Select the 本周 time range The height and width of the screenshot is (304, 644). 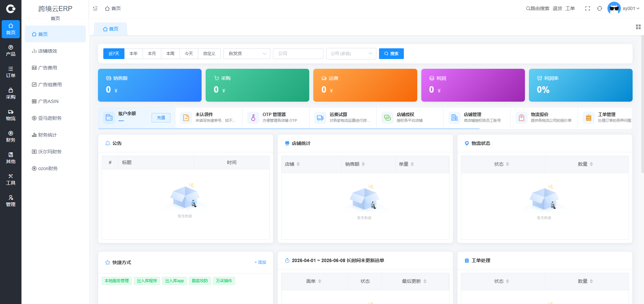170,54
